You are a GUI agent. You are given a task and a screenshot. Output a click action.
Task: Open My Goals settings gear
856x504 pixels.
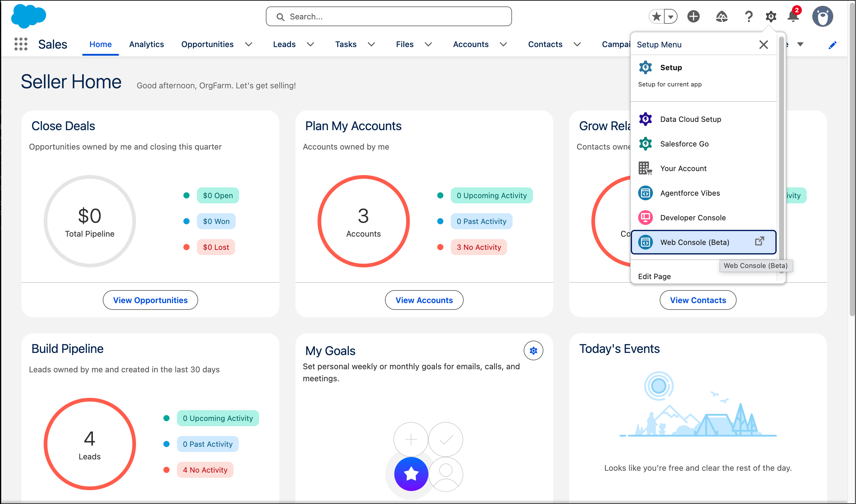[533, 350]
